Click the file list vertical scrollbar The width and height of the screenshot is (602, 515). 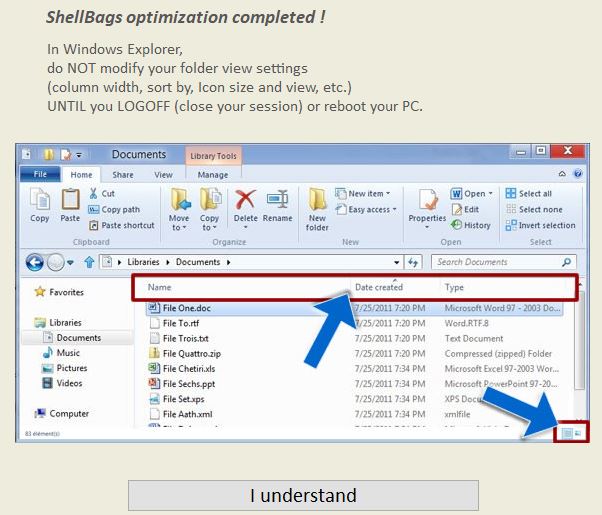(x=580, y=340)
